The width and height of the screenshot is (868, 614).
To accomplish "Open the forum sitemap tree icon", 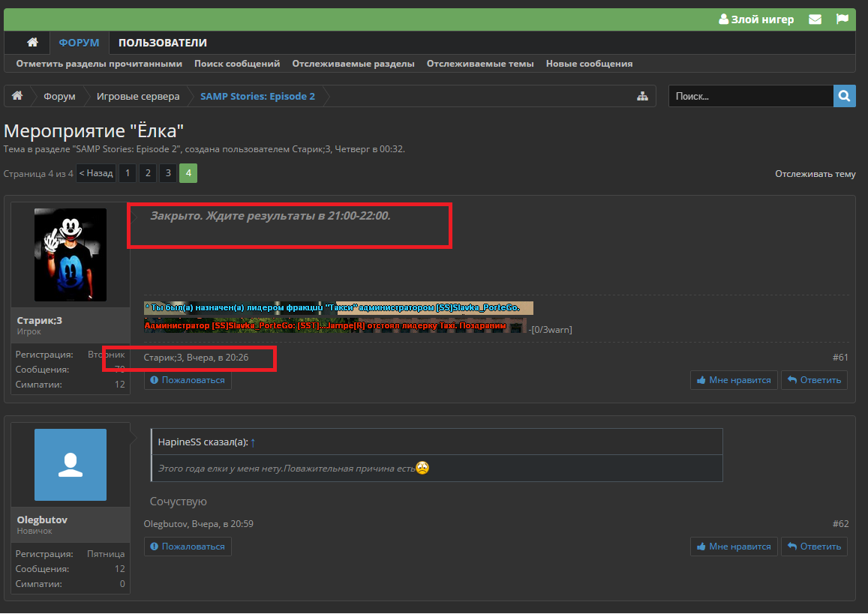I will click(x=642, y=96).
